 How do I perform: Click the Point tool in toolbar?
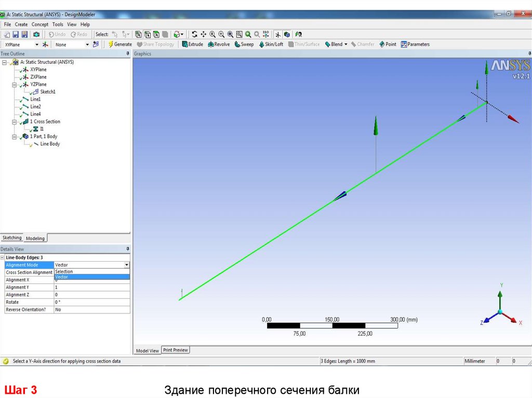pos(388,45)
